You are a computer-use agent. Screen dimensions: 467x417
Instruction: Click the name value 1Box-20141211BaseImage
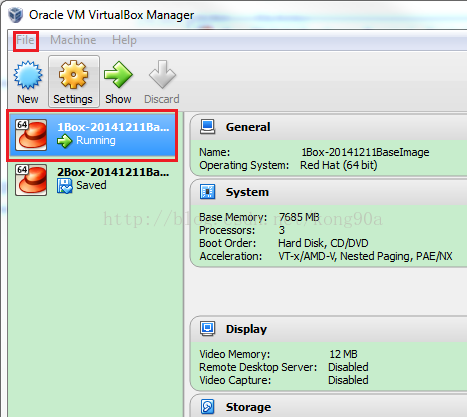[365, 152]
